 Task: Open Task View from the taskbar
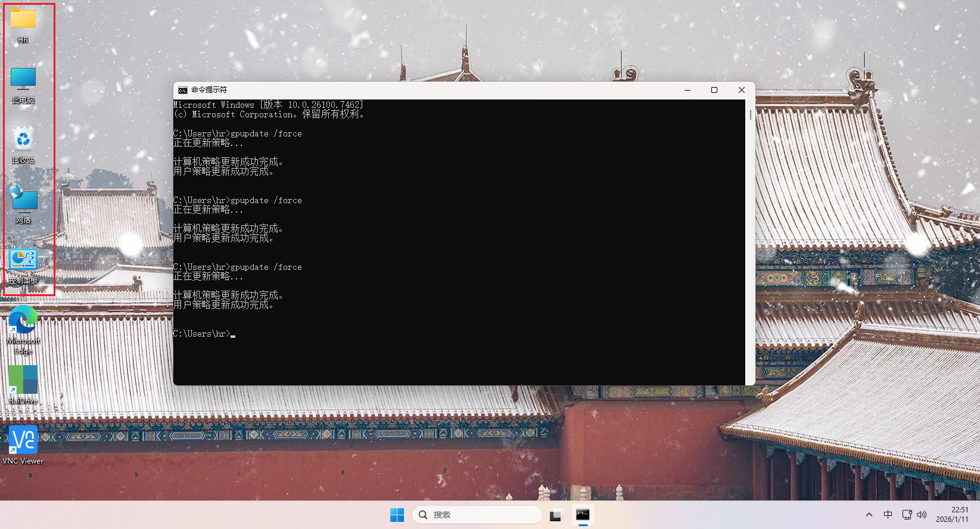click(x=555, y=515)
